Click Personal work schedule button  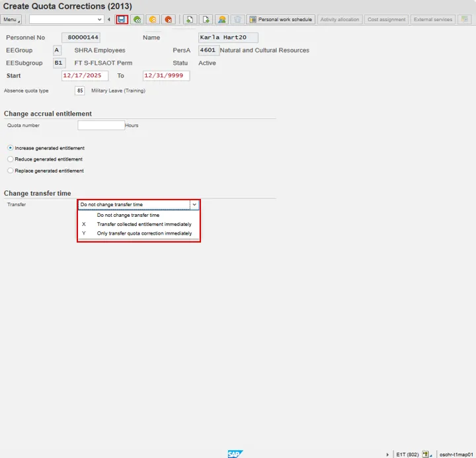(x=281, y=20)
